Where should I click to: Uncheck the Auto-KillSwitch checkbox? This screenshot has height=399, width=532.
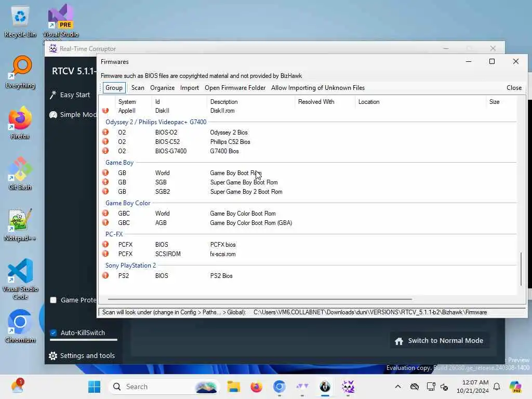54,333
